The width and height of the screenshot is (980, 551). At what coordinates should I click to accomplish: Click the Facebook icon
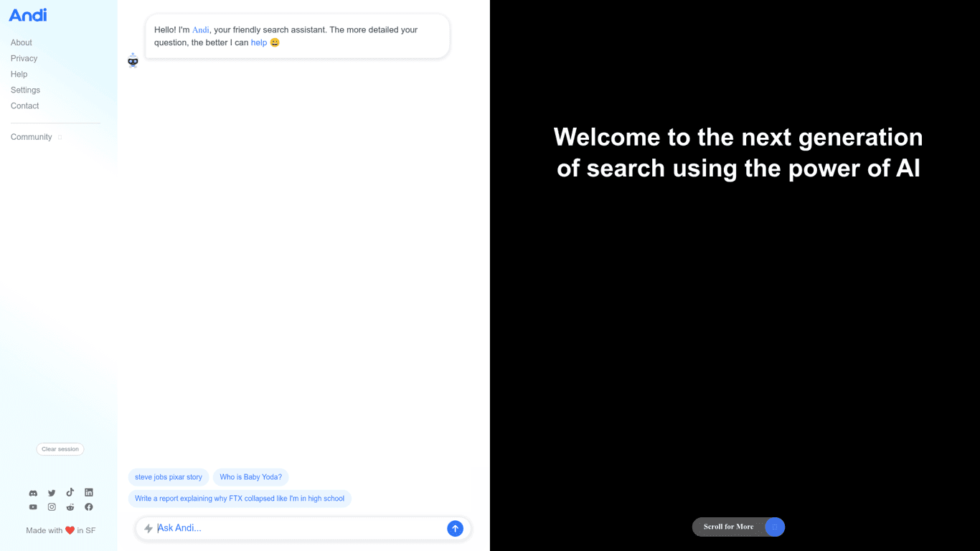89,507
